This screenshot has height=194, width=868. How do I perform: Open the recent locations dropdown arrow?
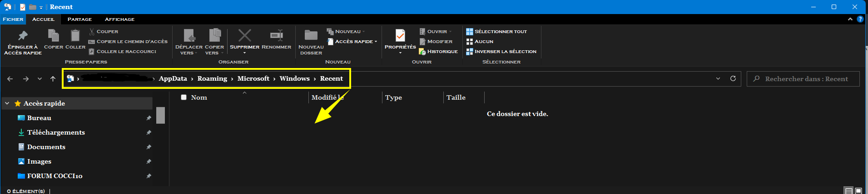click(x=40, y=79)
